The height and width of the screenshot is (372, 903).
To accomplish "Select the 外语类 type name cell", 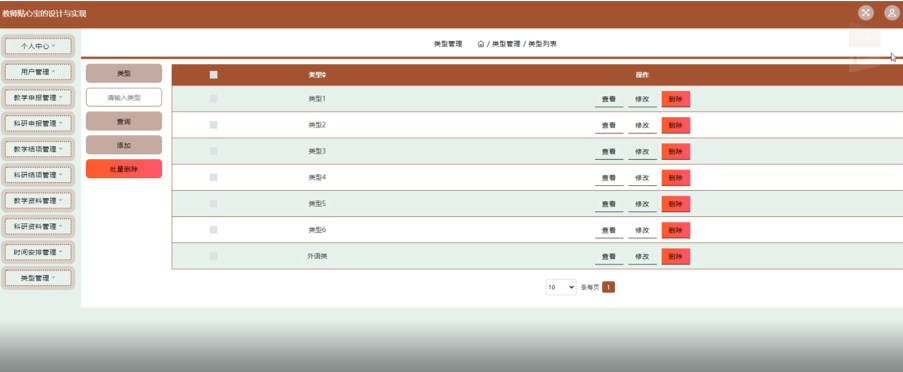I will pos(317,256).
